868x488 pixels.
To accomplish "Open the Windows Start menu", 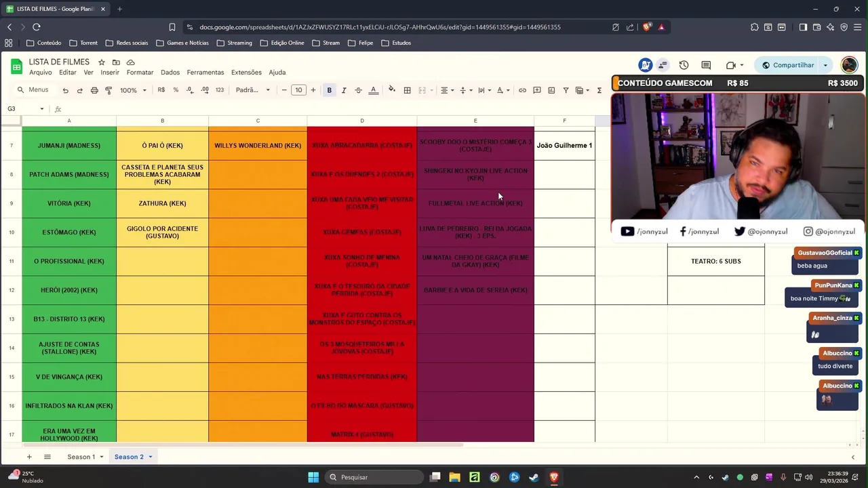I will 313,477.
